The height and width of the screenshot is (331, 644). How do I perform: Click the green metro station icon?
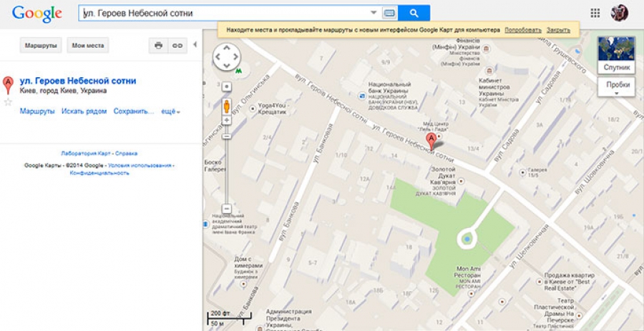(x=238, y=71)
